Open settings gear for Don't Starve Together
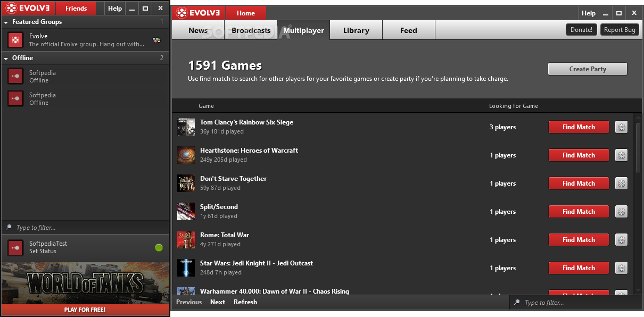Screen dimensions: 644x317 coord(621,183)
